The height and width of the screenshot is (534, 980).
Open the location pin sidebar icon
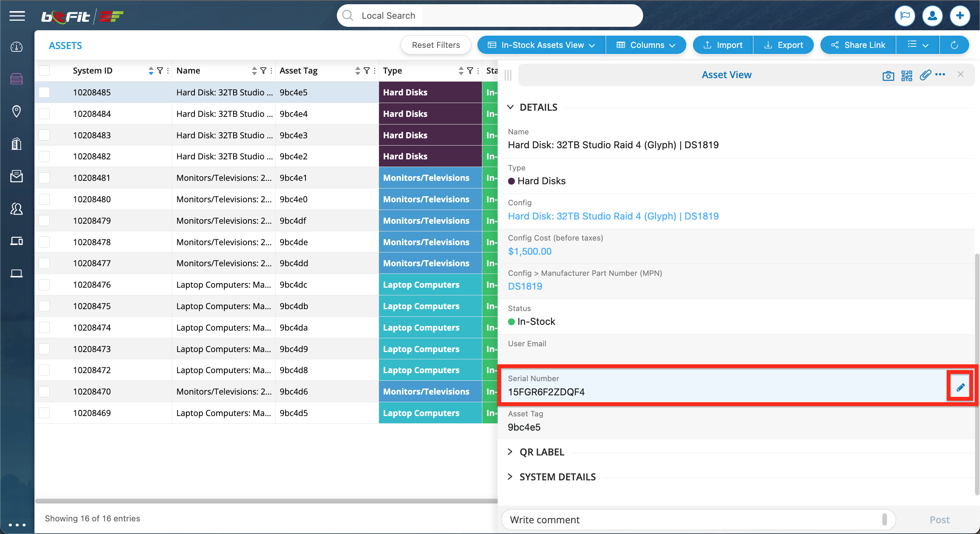click(x=16, y=111)
